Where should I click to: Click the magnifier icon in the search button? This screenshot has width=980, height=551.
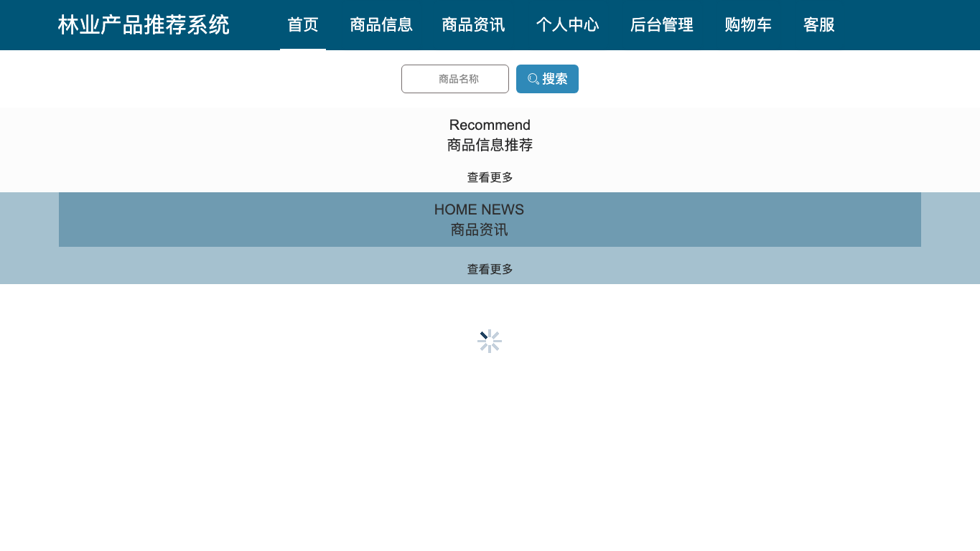pos(533,79)
